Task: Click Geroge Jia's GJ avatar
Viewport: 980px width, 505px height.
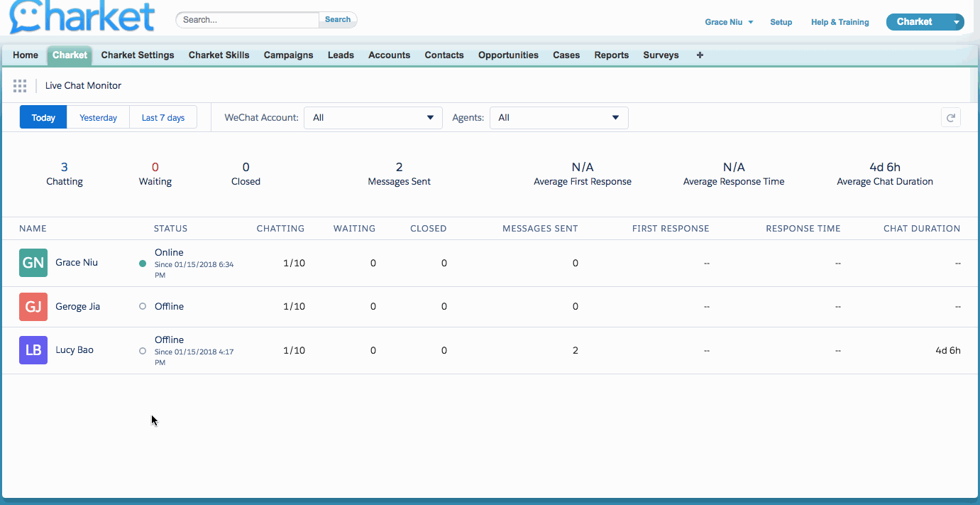Action: click(x=33, y=307)
